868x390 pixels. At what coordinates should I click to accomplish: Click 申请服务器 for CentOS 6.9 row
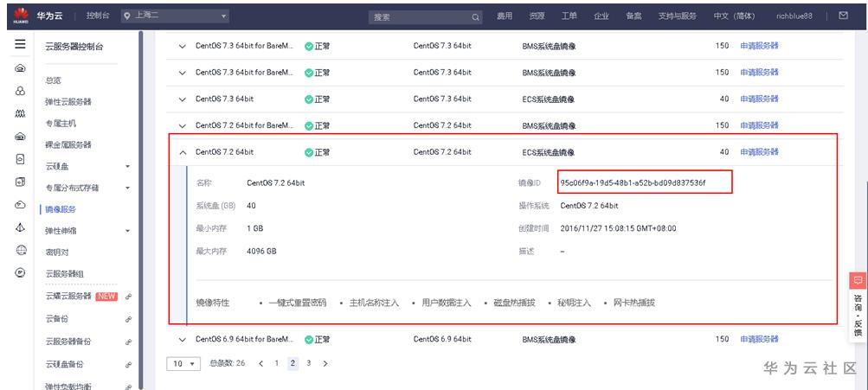[759, 339]
